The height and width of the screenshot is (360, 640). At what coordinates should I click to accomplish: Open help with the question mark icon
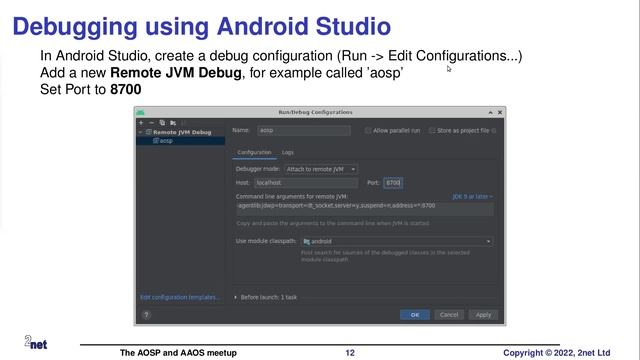pos(147,315)
